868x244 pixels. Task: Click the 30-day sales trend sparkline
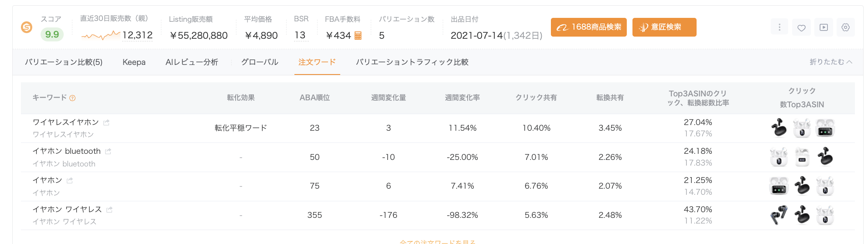tap(100, 35)
